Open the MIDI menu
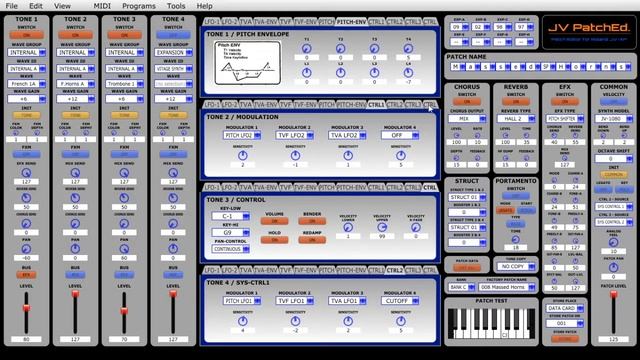This screenshot has width=640, height=360. tap(102, 6)
